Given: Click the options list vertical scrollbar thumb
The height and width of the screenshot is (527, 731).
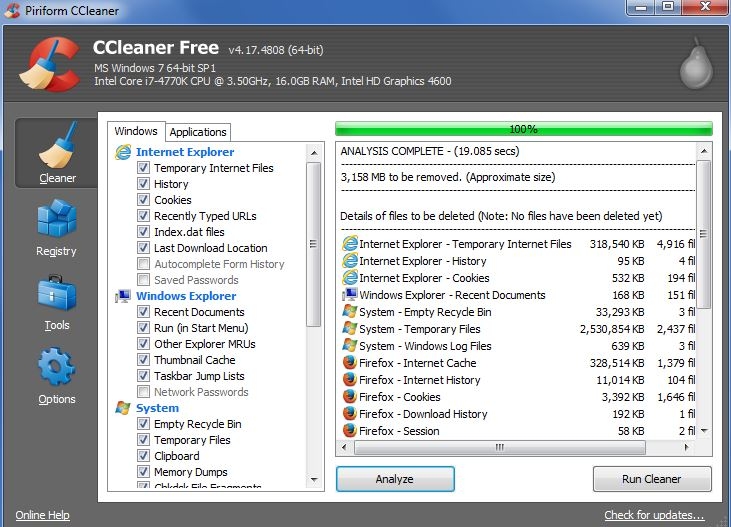Looking at the screenshot, I should coord(314,244).
